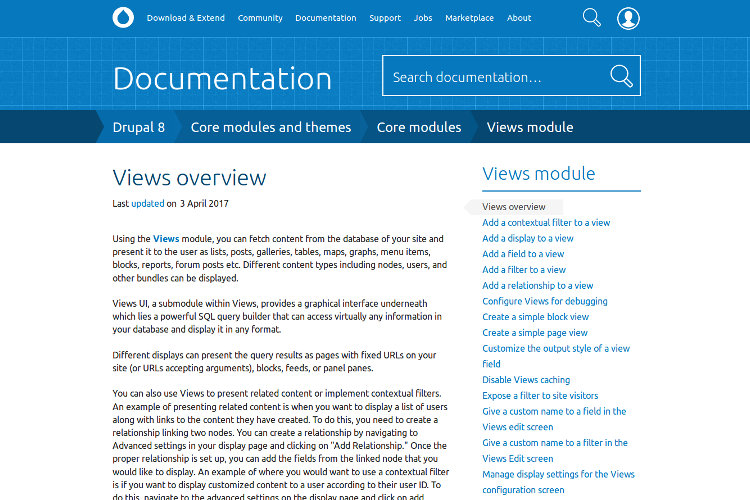This screenshot has width=750, height=500.
Task: Open the Marketplace nav link
Action: tap(469, 18)
